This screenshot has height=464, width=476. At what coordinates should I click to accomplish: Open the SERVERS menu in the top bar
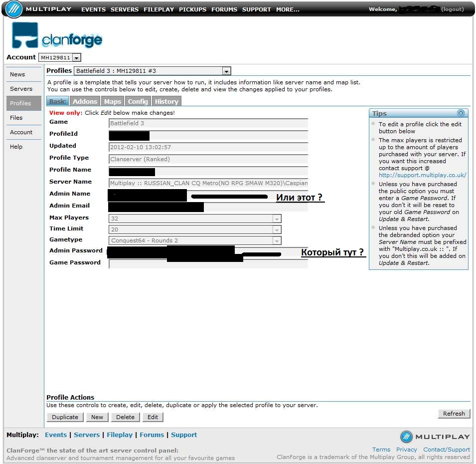click(x=125, y=9)
